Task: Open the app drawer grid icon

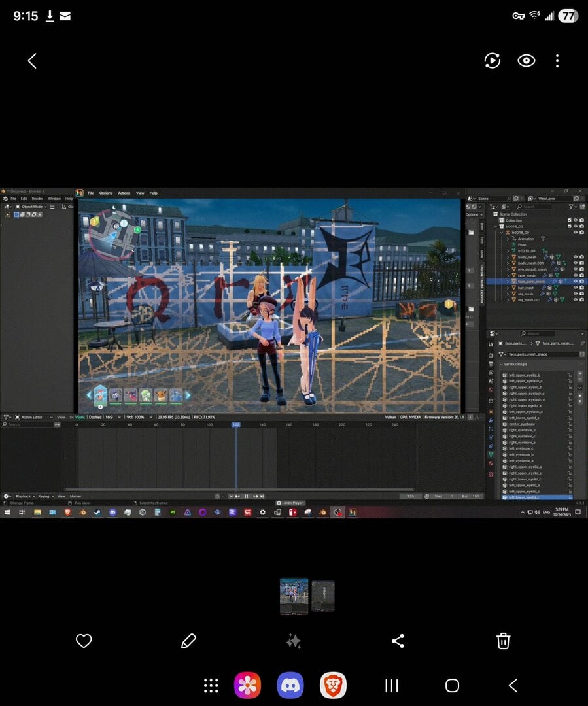Action: pyautogui.click(x=211, y=685)
